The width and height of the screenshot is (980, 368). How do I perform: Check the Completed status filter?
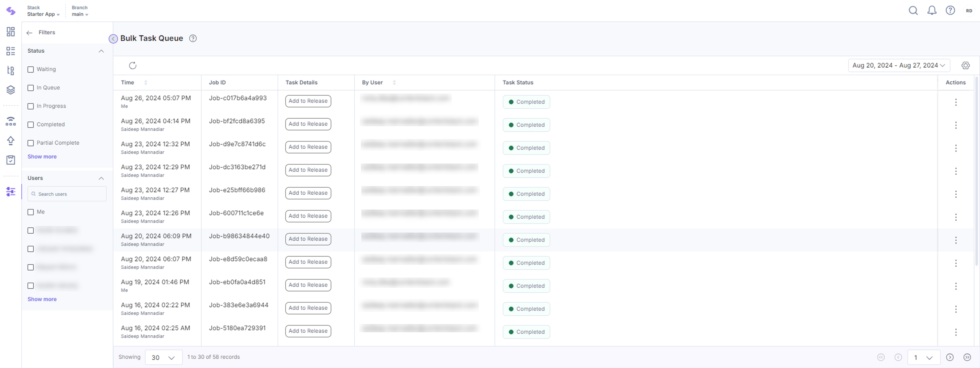tap(31, 124)
